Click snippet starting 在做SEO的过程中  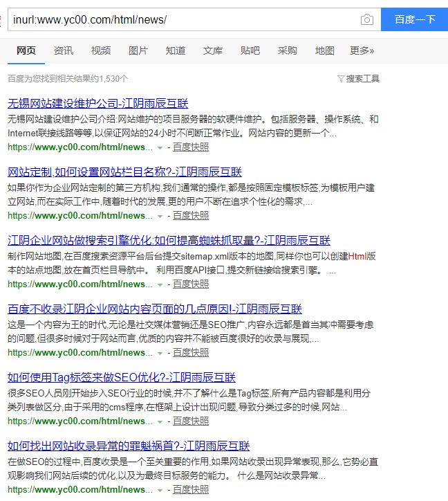click(x=193, y=468)
